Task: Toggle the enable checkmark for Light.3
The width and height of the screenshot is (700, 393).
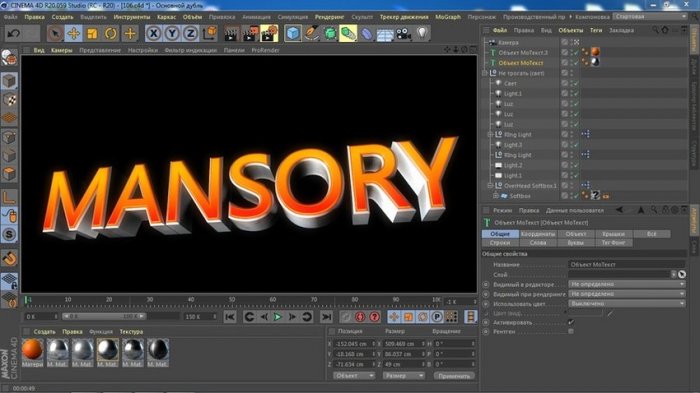Action: pyautogui.click(x=576, y=145)
